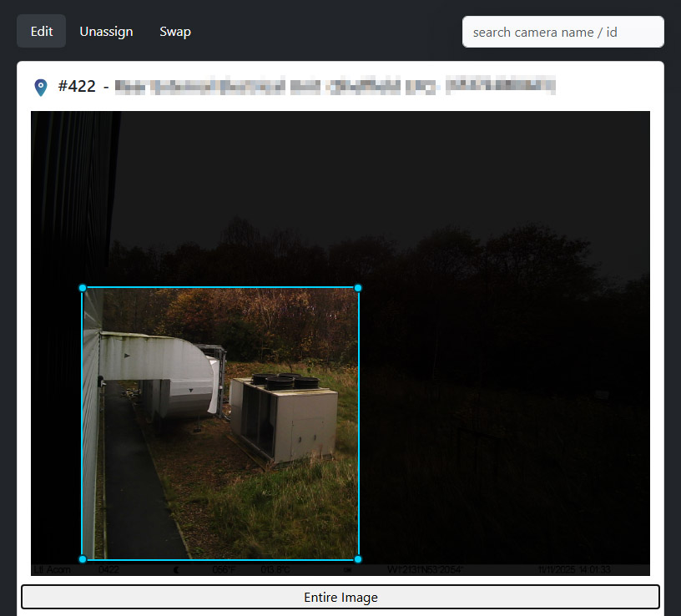Click the timestamp in the image footer
681x616 pixels.
coord(574,570)
